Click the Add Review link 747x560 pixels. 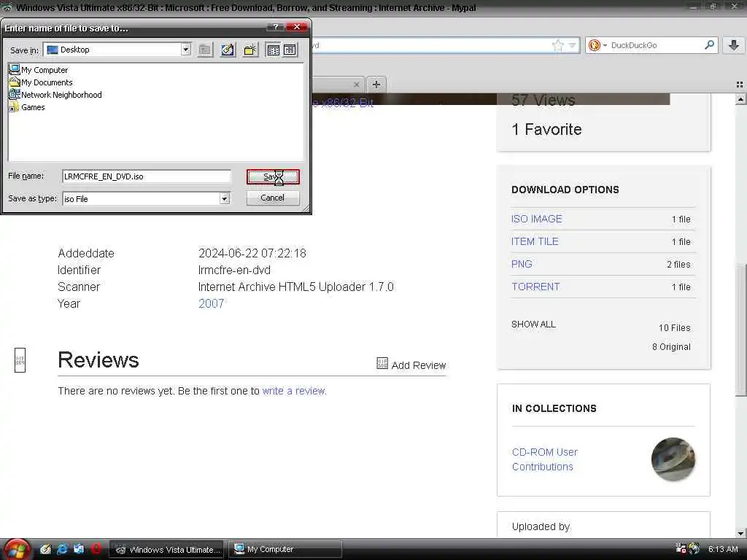pos(411,365)
